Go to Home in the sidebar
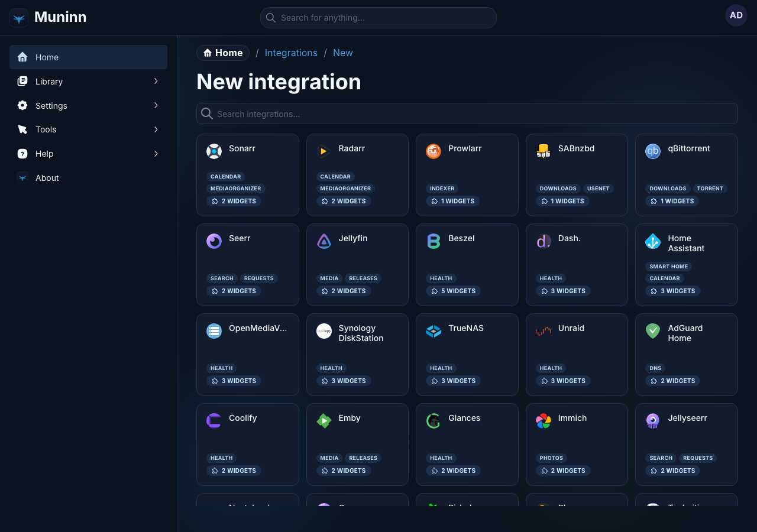 click(88, 57)
